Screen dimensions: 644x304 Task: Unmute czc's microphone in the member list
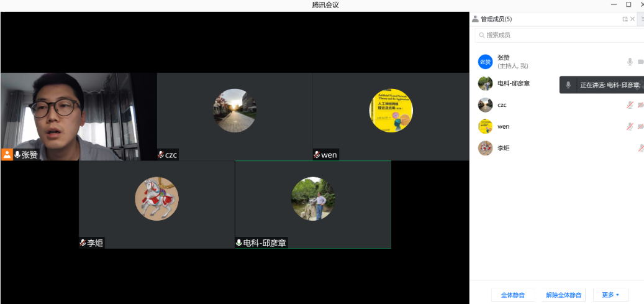630,105
